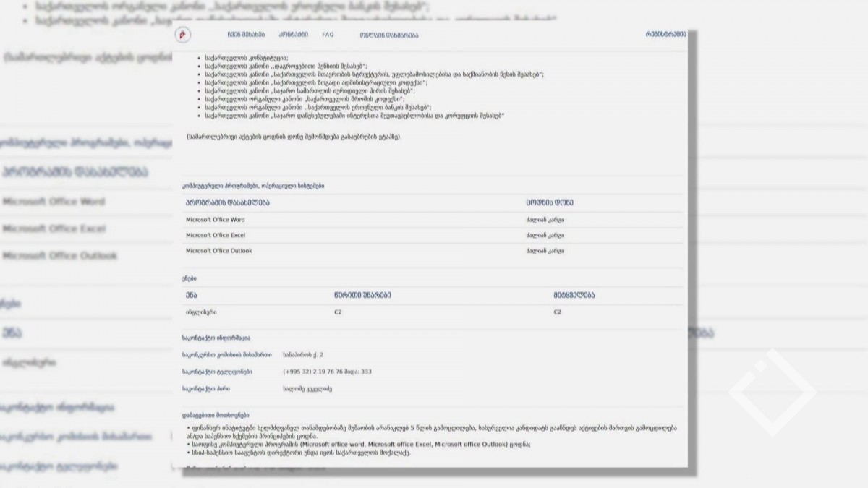Image resolution: width=868 pixels, height=488 pixels.
Task: Click the site logo in the header
Action: coord(183,35)
